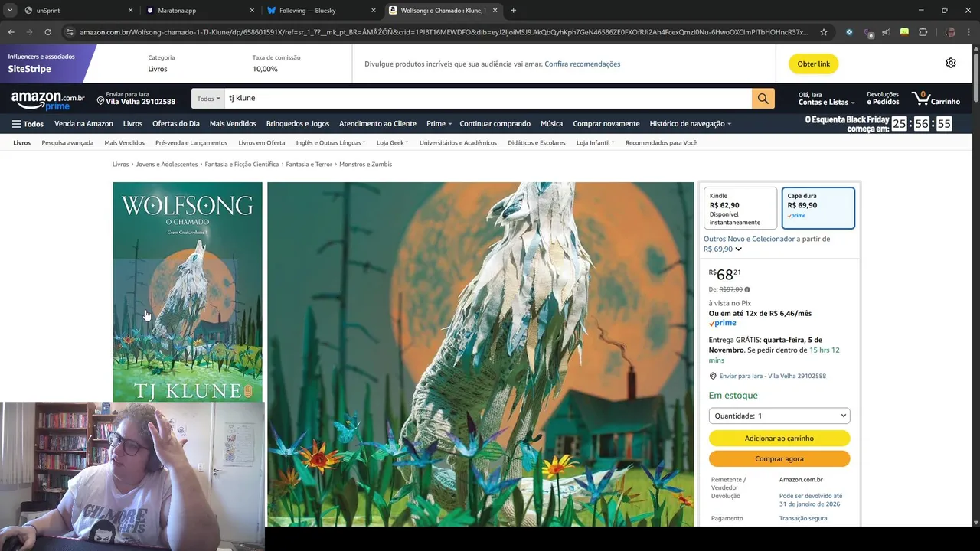The height and width of the screenshot is (551, 980).
Task: Close the Bluesky tab
Action: [374, 11]
